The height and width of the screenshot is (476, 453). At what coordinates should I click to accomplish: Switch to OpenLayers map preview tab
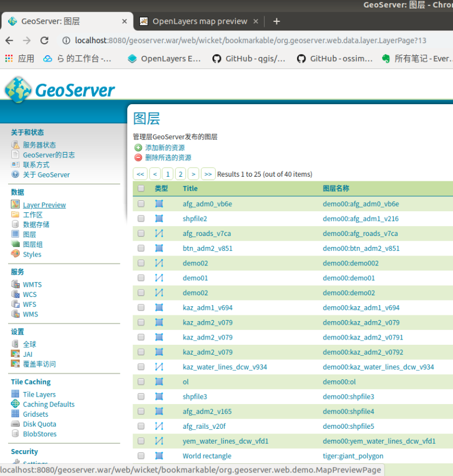point(199,21)
